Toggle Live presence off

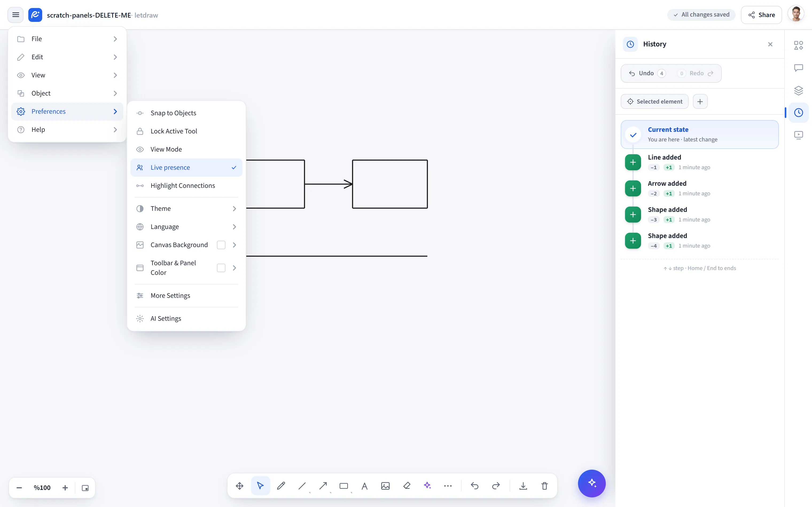coord(186,167)
